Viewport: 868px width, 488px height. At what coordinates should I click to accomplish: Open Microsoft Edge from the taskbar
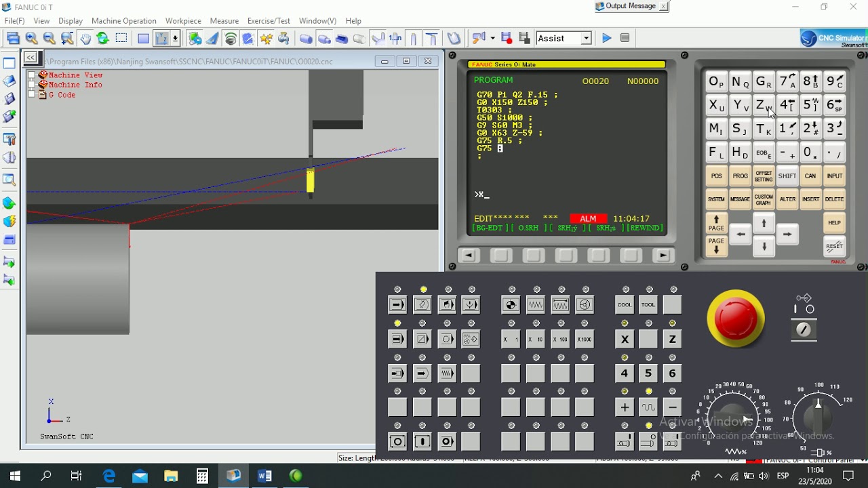(108, 476)
